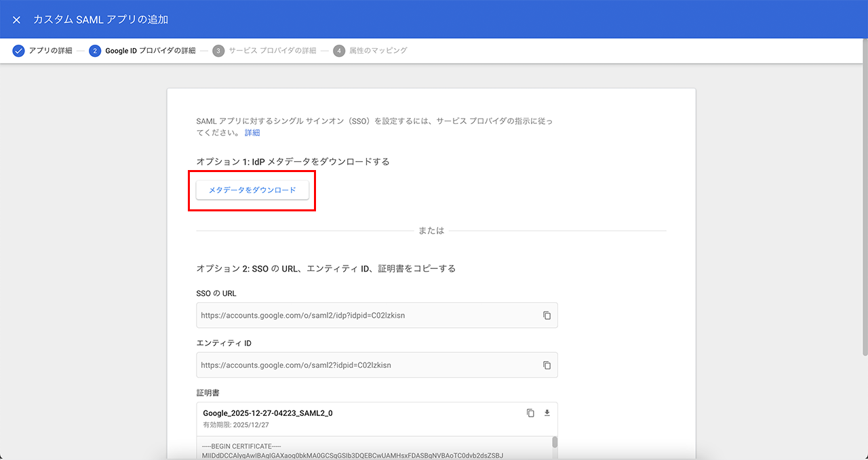Click the step 4 number circle icon
This screenshot has height=460, width=868.
339,51
